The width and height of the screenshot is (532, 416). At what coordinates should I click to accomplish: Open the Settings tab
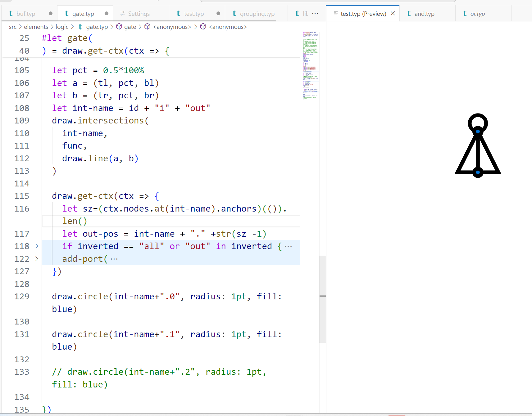pyautogui.click(x=139, y=14)
